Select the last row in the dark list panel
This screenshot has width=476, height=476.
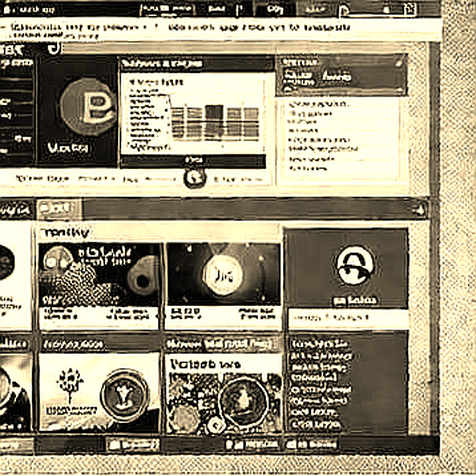pyautogui.click(x=315, y=425)
